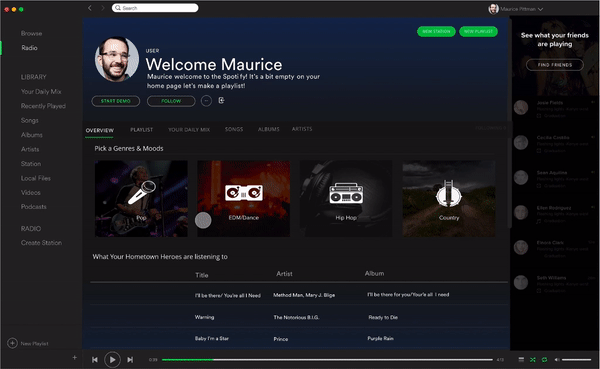600x369 pixels.
Task: Click the share icon beside Follow
Action: coord(221,100)
